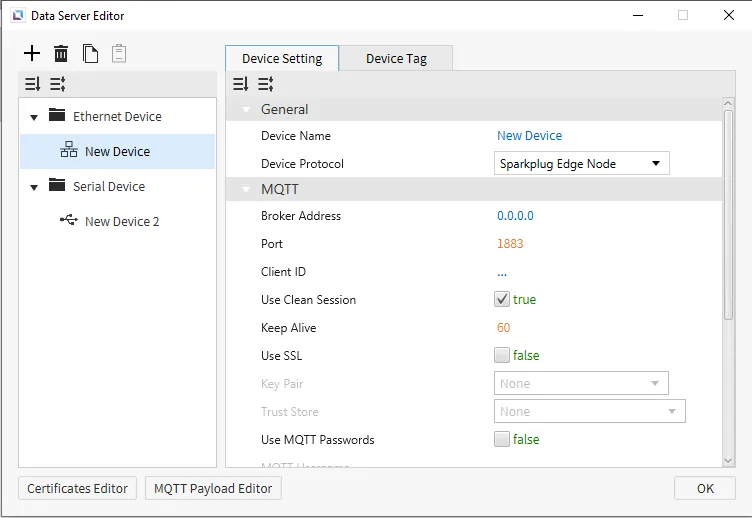The height and width of the screenshot is (518, 752).
Task: Collapse the MQTT settings section
Action: (x=246, y=189)
